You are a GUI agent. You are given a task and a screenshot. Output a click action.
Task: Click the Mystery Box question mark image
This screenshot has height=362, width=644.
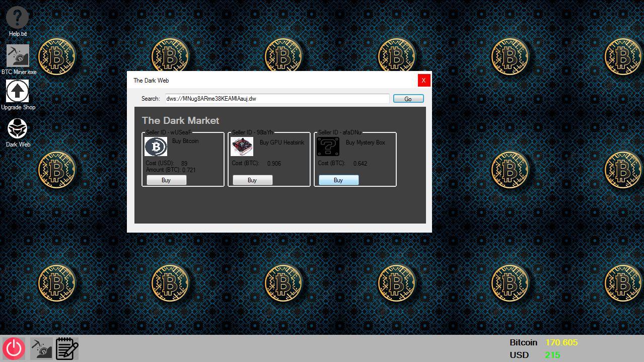[328, 147]
